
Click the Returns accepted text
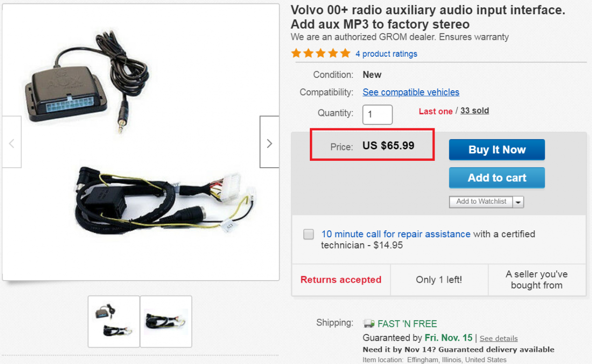coord(341,280)
